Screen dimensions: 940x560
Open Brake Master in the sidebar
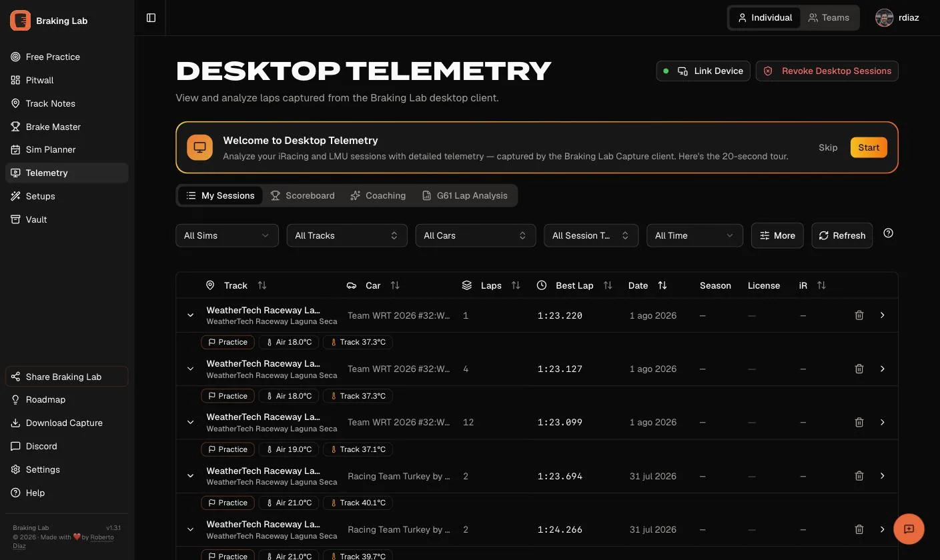[x=67, y=127]
